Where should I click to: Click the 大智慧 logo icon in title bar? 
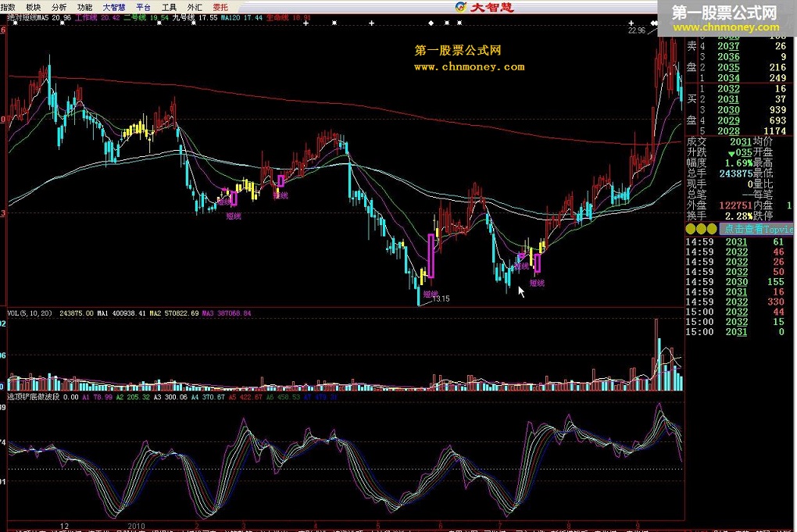461,6
